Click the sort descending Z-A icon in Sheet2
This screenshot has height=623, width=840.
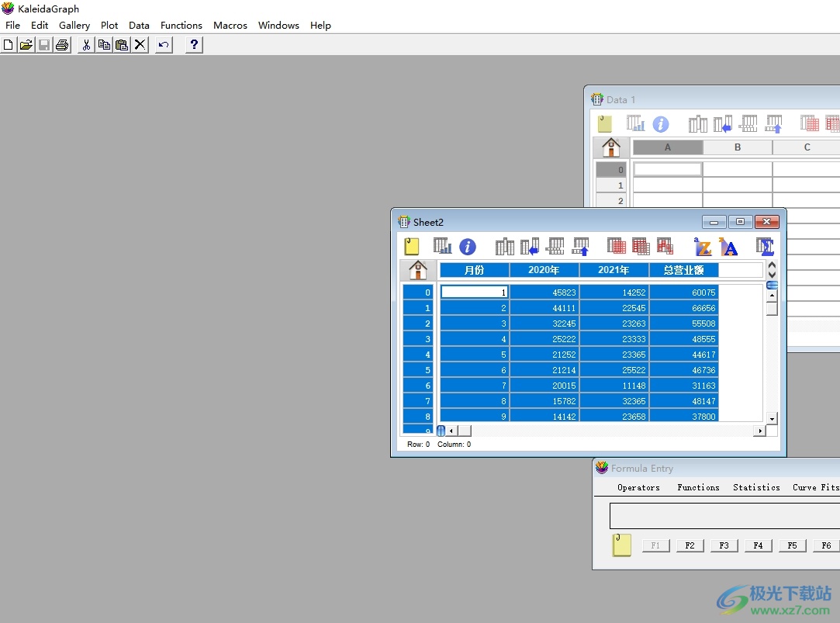[x=728, y=247]
